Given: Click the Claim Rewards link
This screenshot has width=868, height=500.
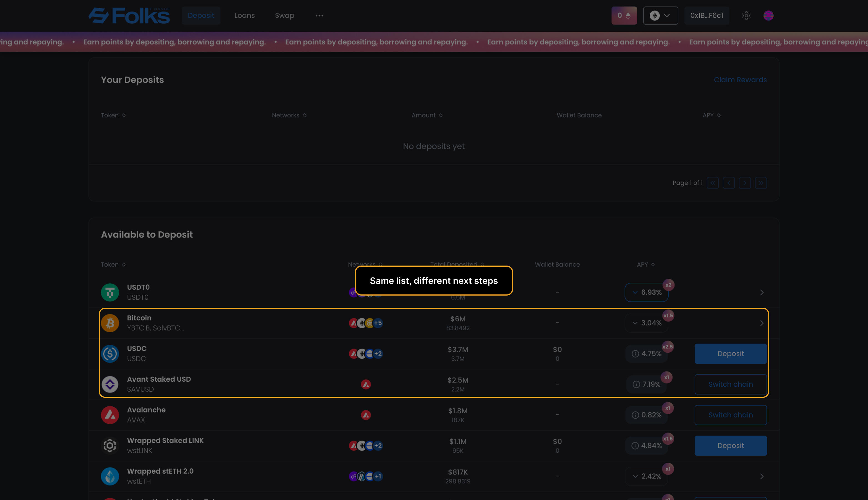Looking at the screenshot, I should click(x=740, y=80).
